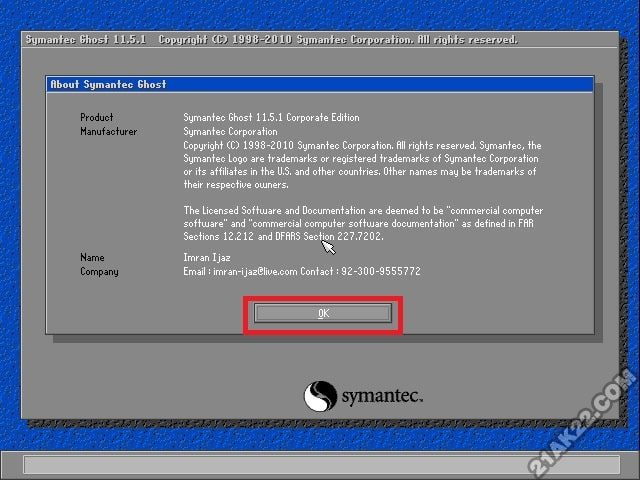Click the 'Symantec Corporation' manufacturer value
Viewport: 640px width, 480px height.
pos(230,131)
